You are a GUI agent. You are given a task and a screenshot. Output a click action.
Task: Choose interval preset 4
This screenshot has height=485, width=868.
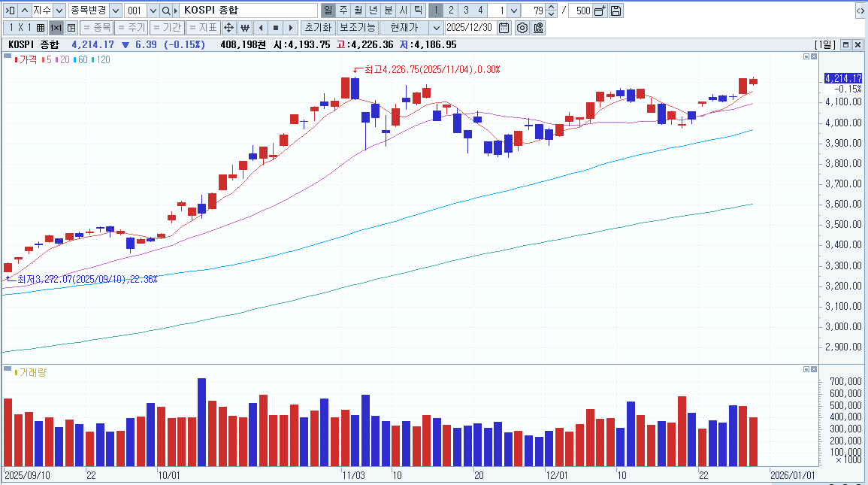[480, 11]
